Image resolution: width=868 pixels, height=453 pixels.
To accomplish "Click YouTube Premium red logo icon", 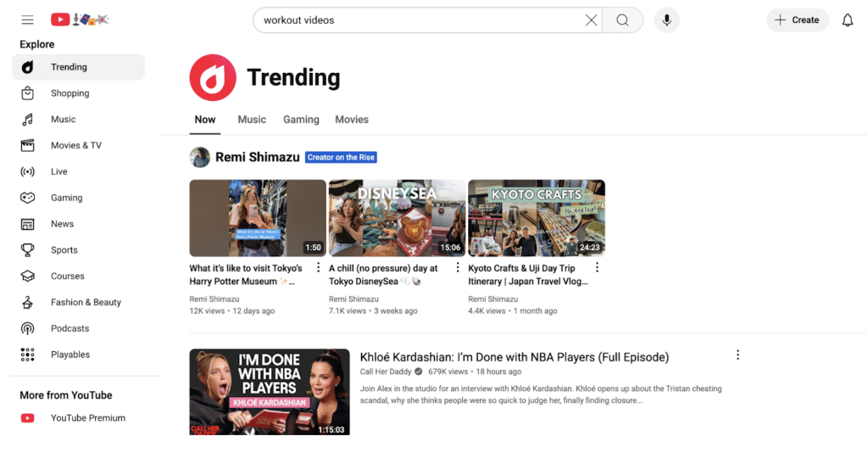I will click(27, 418).
